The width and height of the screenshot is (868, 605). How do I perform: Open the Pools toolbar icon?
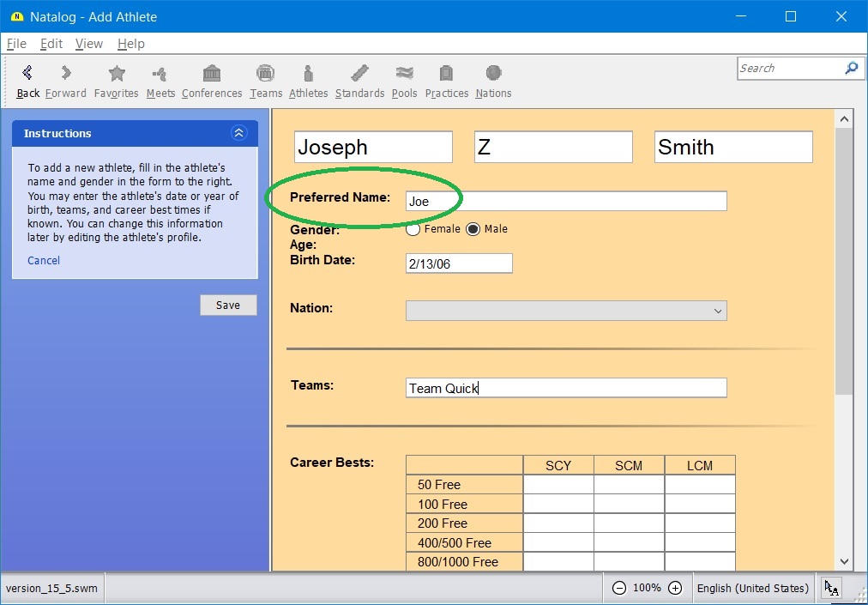coord(404,74)
